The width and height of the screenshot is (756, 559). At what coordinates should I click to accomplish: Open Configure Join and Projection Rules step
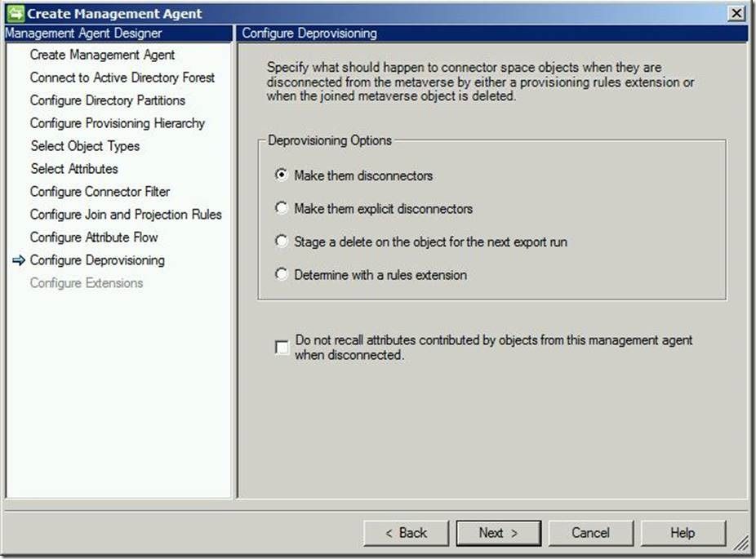(x=126, y=215)
